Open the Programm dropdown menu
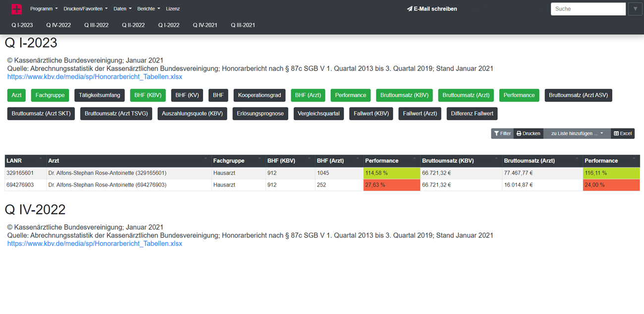The height and width of the screenshot is (314, 644). coord(44,9)
